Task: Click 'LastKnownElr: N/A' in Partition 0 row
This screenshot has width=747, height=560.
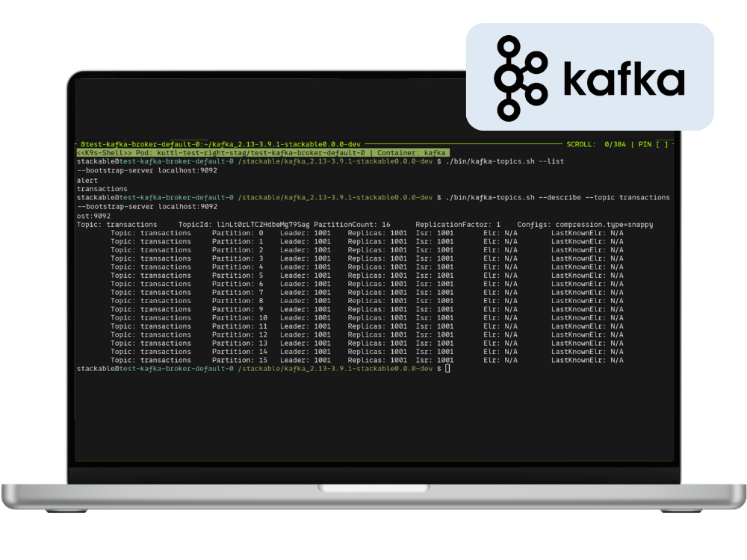Action: coord(587,233)
